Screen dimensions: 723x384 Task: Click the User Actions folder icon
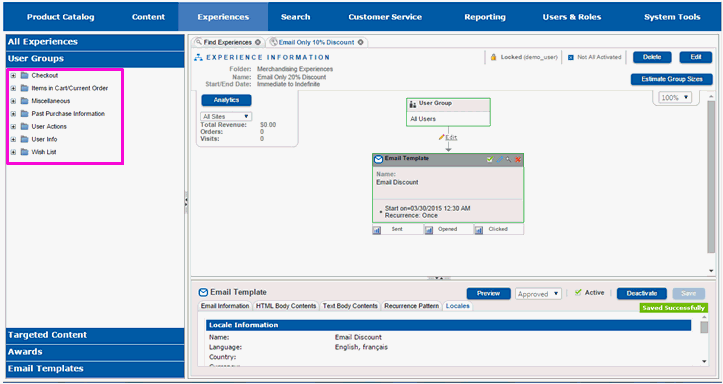(24, 127)
